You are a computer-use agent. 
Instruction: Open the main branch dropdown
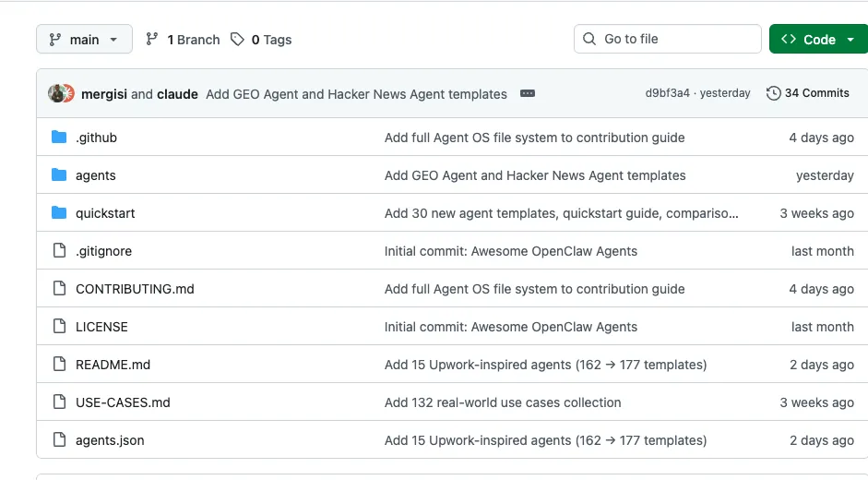click(84, 40)
